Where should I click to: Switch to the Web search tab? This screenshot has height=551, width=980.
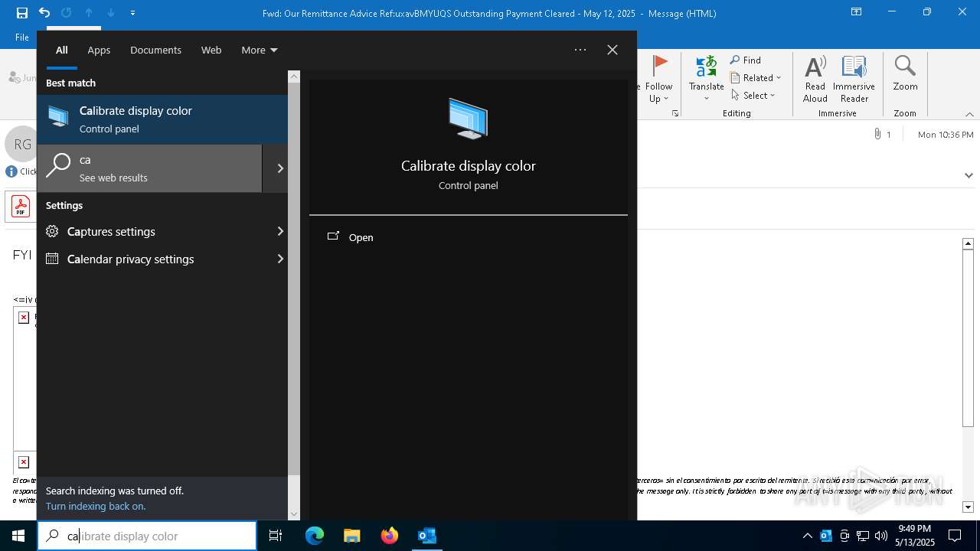tap(211, 50)
